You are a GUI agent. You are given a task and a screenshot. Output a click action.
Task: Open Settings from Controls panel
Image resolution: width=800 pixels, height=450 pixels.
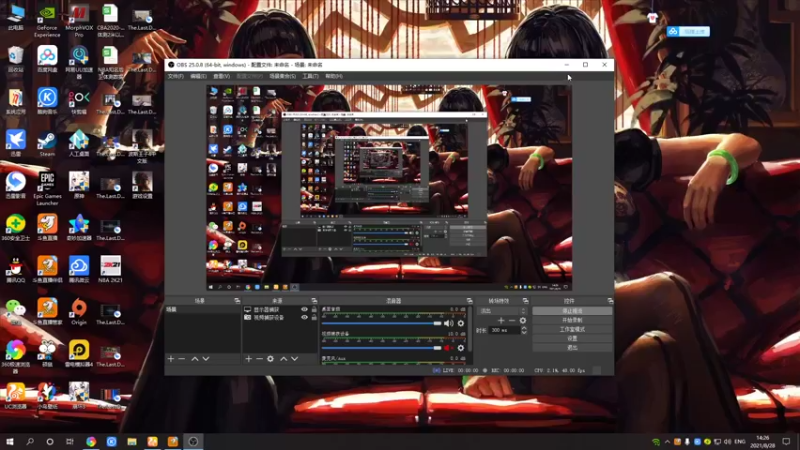point(572,338)
